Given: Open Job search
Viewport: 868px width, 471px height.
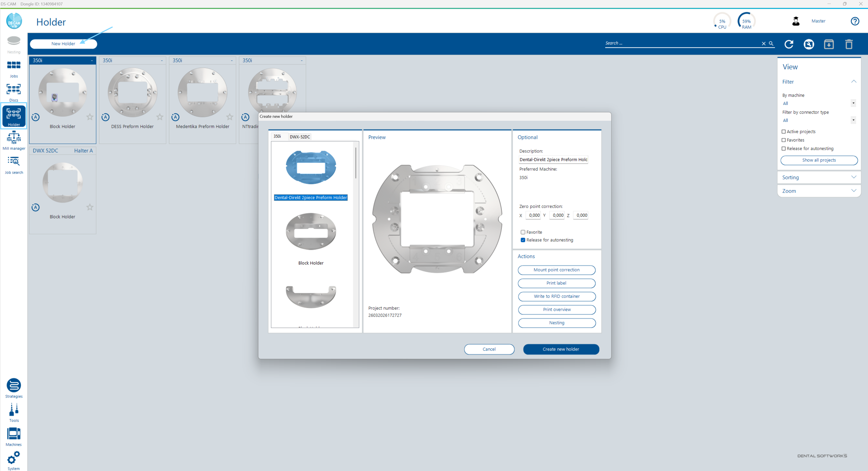Looking at the screenshot, I should (x=14, y=164).
